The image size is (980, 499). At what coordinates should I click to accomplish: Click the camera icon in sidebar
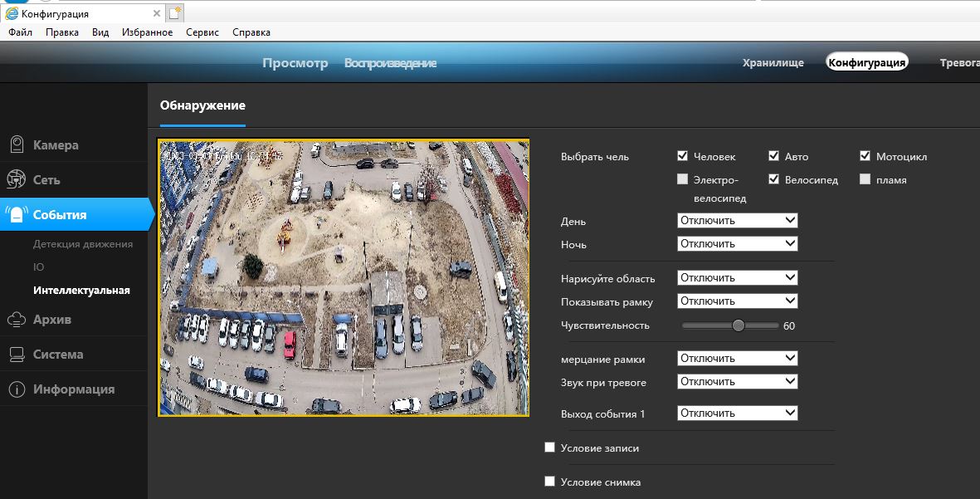(x=16, y=145)
